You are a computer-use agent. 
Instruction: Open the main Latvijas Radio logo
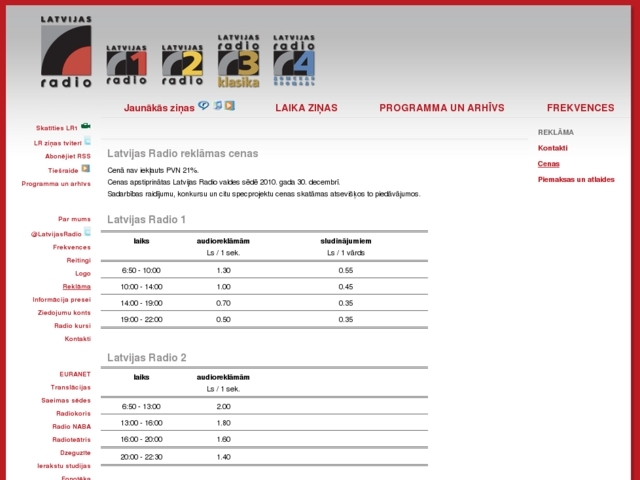(x=66, y=52)
